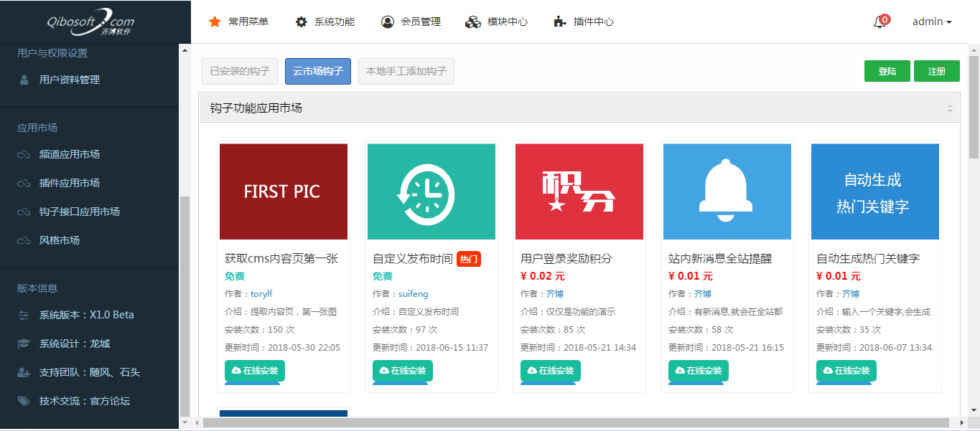Click the star icon for 常用菜单
This screenshot has height=431, width=980.
[215, 22]
